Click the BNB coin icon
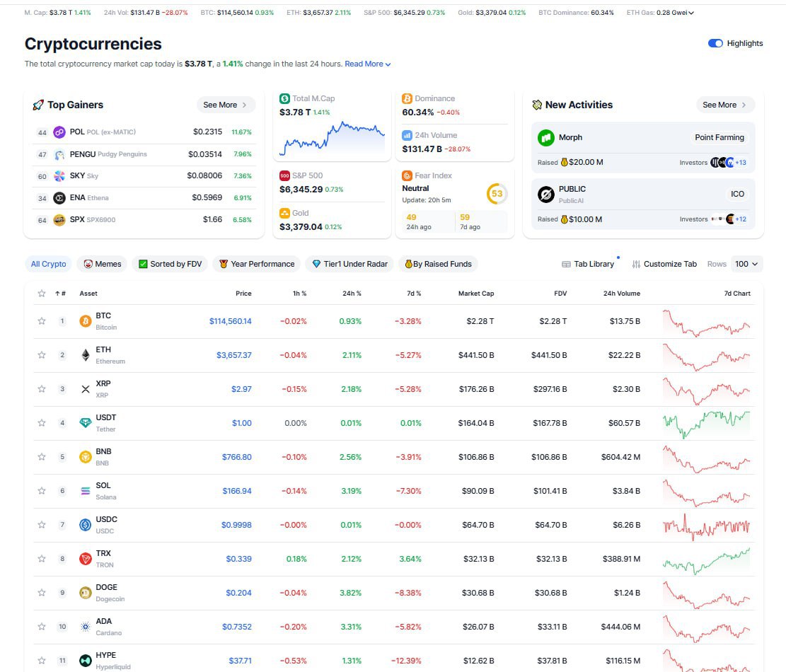Image resolution: width=786 pixels, height=672 pixels. [x=85, y=457]
